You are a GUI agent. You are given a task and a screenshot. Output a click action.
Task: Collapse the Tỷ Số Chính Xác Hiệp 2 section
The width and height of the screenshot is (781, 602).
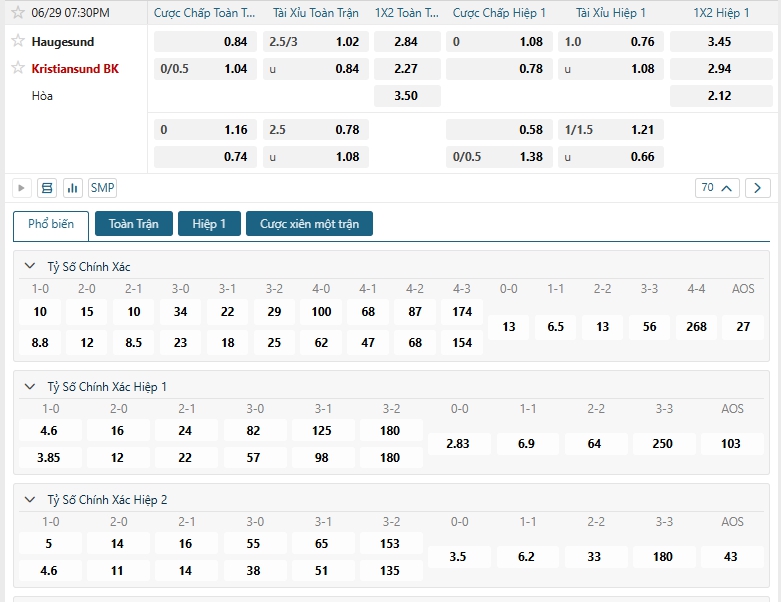tap(31, 500)
